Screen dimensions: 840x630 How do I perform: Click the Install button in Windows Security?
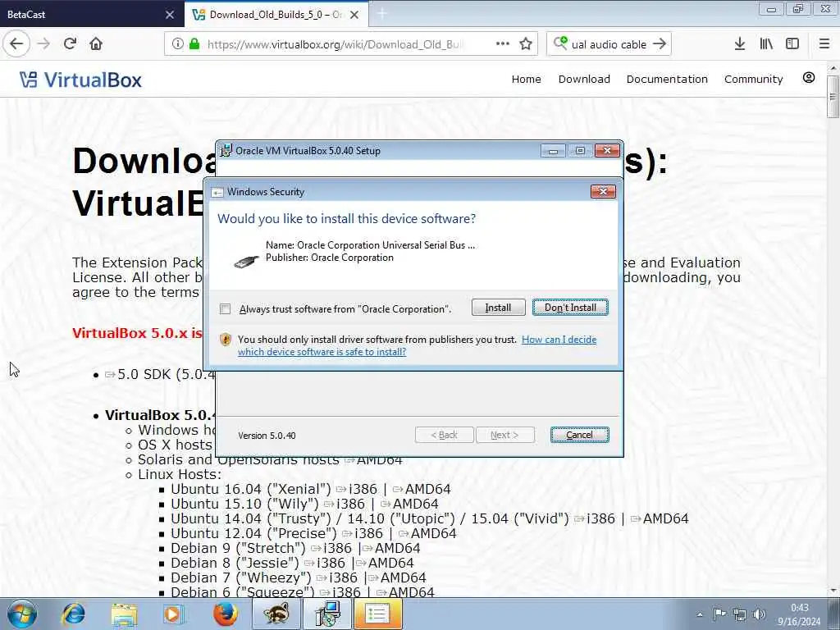point(498,308)
